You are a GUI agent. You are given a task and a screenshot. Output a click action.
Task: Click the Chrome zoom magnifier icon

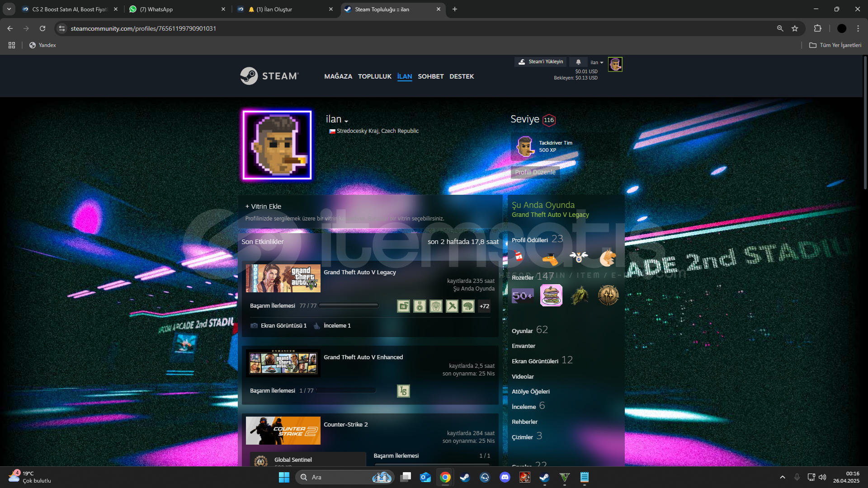click(x=780, y=28)
